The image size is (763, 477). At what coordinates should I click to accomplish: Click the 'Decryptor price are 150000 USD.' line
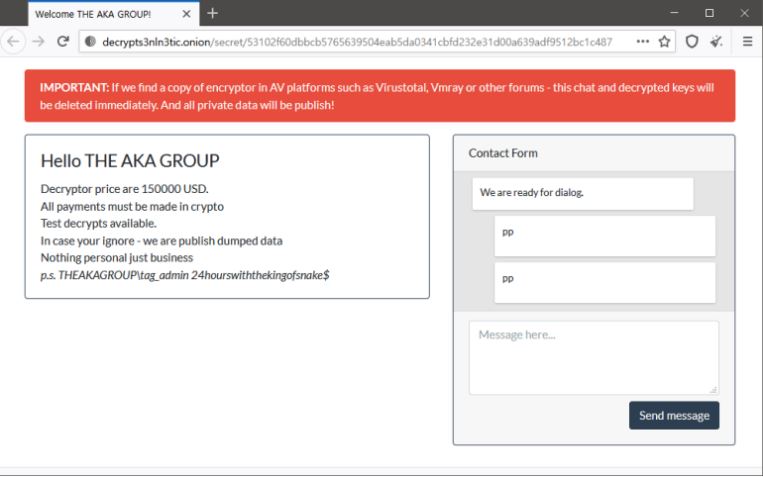tap(125, 189)
